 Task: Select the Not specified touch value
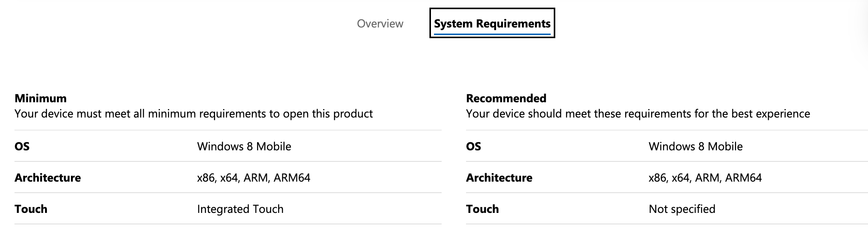pyautogui.click(x=682, y=209)
